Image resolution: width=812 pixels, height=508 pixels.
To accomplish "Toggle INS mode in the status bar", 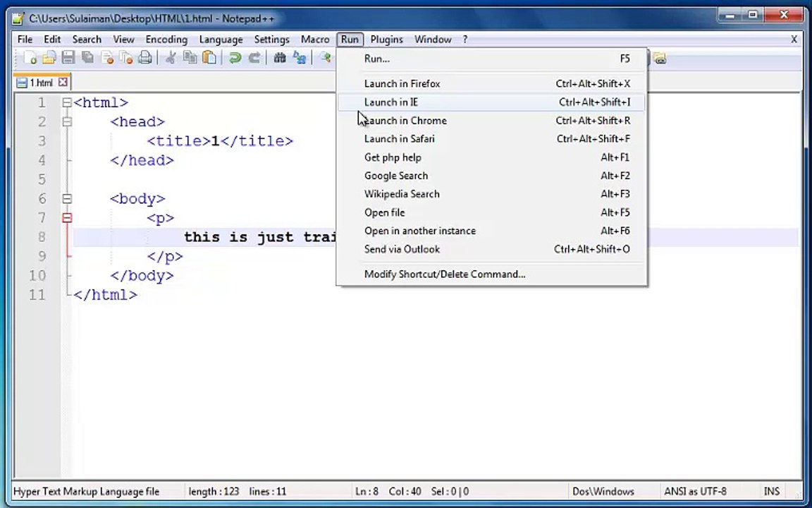I will 771,491.
